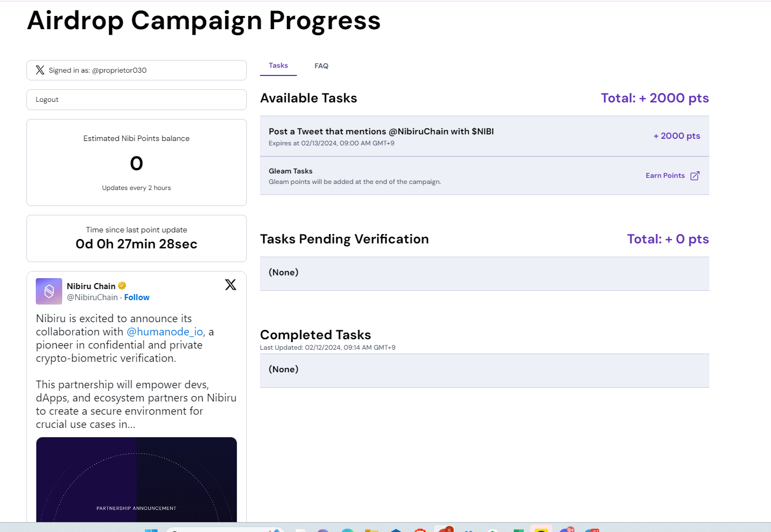
Task: Click the Nibiru Chain display name
Action: pos(91,286)
